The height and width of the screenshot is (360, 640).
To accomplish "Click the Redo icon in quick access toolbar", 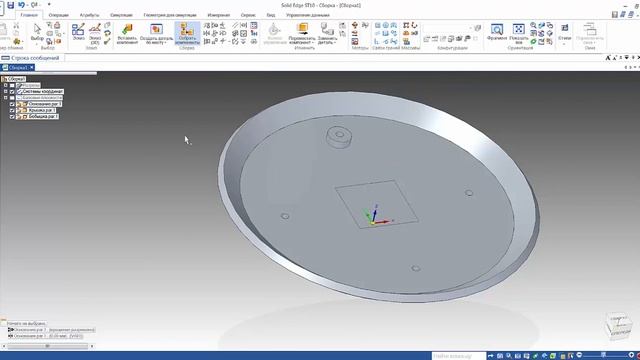I will click(x=34, y=5).
